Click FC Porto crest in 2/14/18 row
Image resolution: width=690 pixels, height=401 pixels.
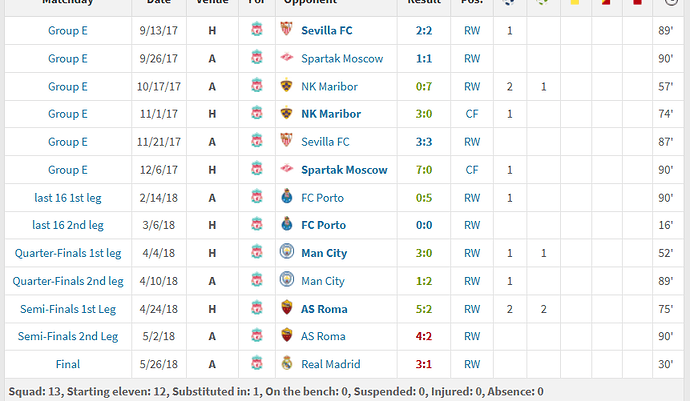[x=286, y=196]
